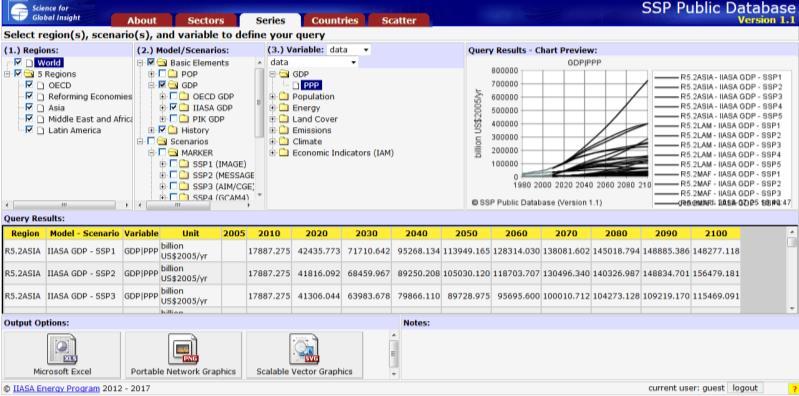Uncheck the IIASA GDP checkbox
Screen dimensions: 799x396
pyautogui.click(x=173, y=107)
